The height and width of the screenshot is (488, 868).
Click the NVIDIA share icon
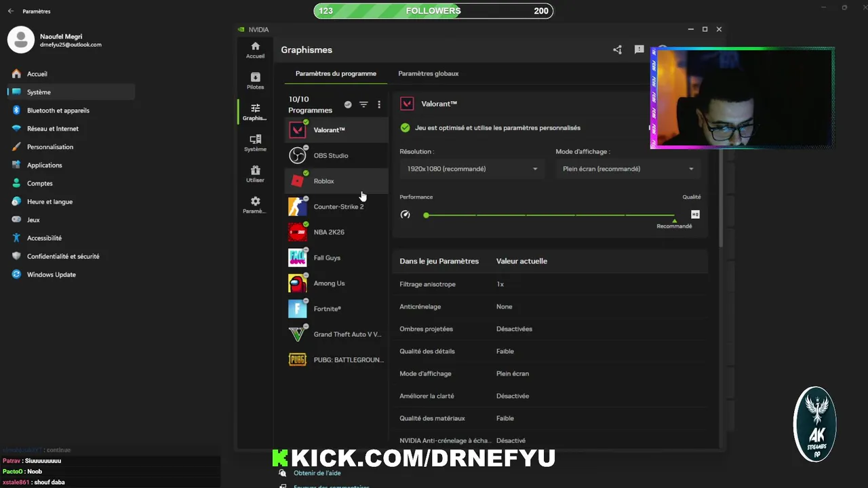point(617,49)
